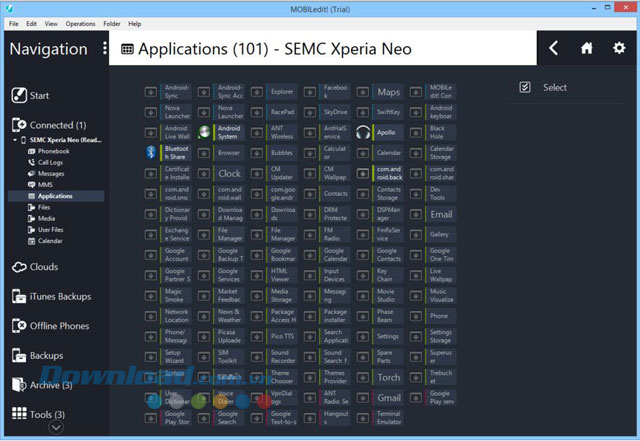Click the Start icon in Navigation
The height and width of the screenshot is (441, 640).
[18, 96]
